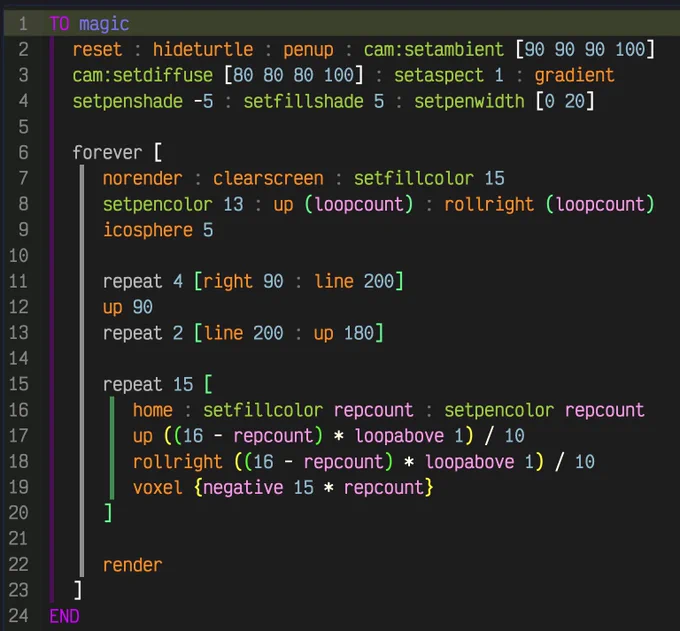680x631 pixels.
Task: Click the 'forever' keyword on line 6
Action: 107,152
